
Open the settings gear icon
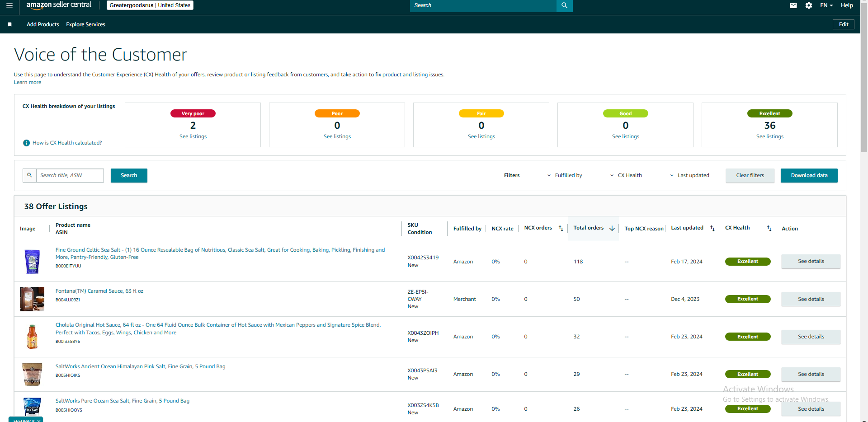tap(809, 5)
